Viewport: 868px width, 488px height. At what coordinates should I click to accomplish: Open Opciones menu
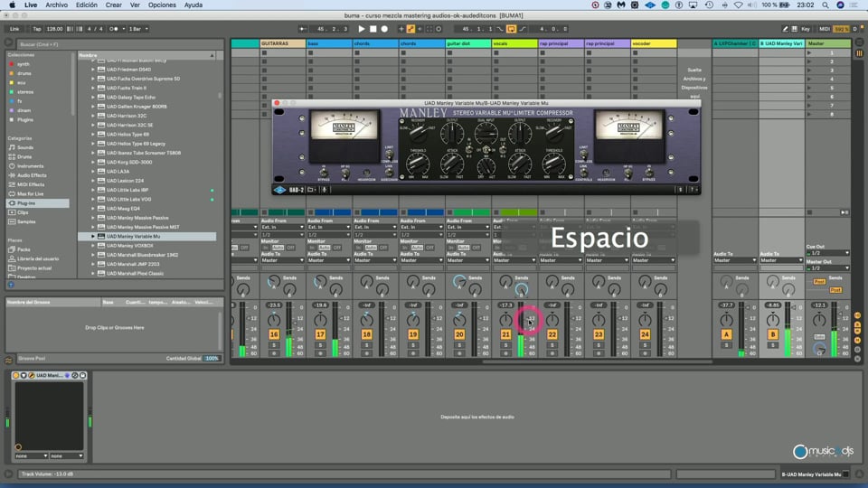[x=162, y=5]
